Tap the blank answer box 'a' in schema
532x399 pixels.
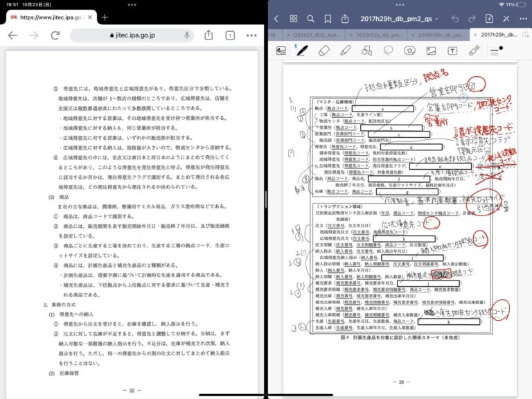pyautogui.click(x=383, y=109)
